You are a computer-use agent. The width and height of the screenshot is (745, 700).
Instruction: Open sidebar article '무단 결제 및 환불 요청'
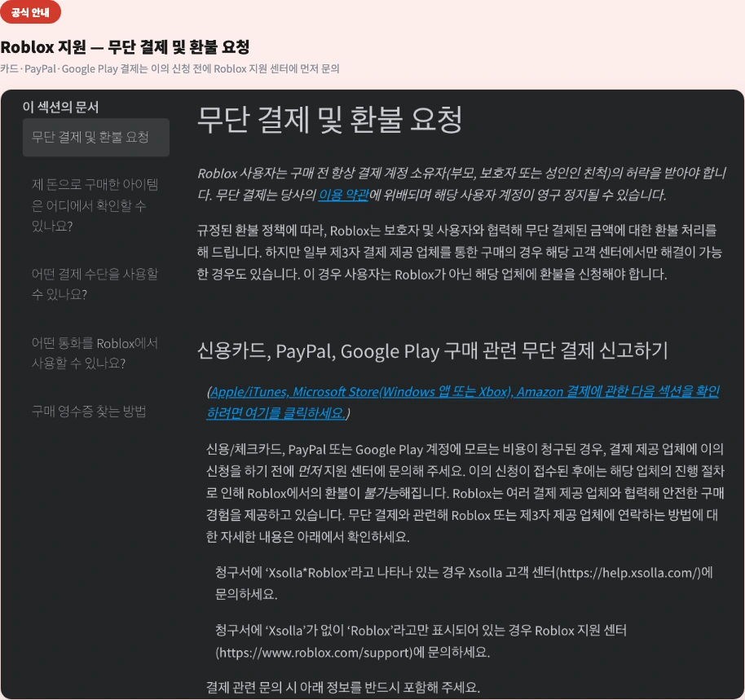(96, 137)
